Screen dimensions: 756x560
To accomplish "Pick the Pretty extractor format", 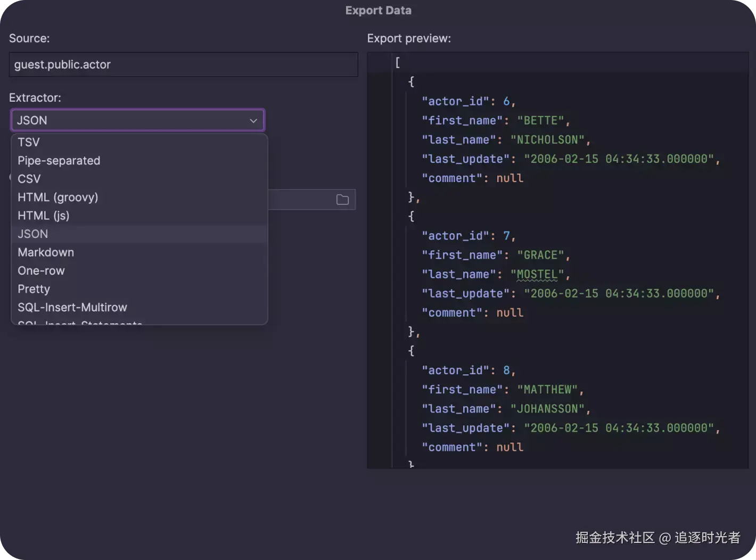I will pyautogui.click(x=34, y=289).
